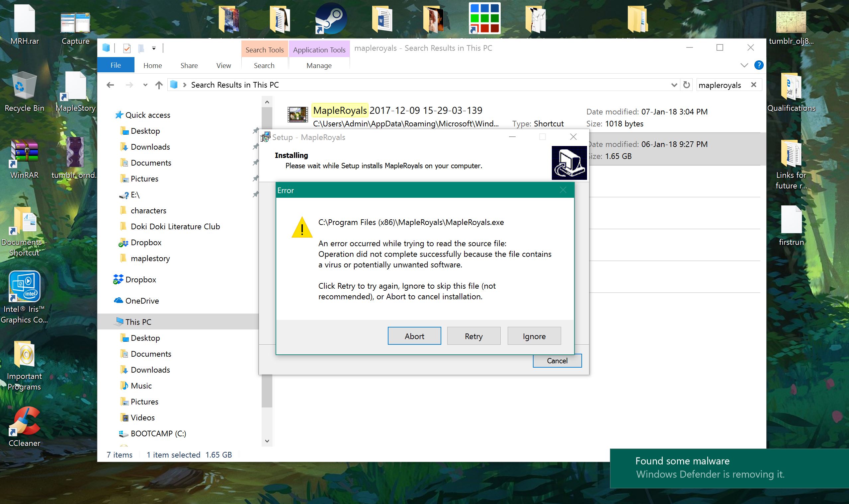Select Important Programs desktop folder
The width and height of the screenshot is (849, 504).
point(25,366)
